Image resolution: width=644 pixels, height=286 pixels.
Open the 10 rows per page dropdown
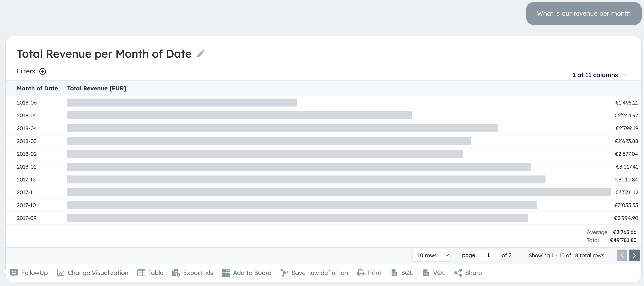coord(431,255)
